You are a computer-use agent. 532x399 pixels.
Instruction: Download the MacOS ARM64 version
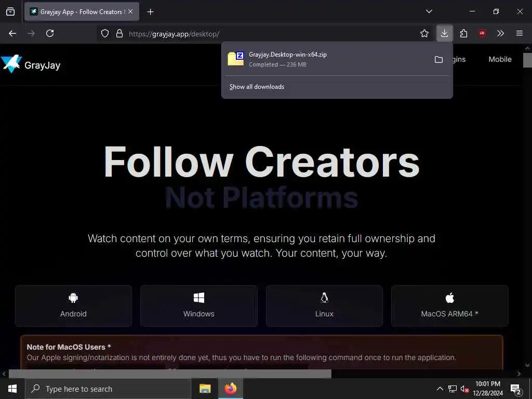click(449, 305)
